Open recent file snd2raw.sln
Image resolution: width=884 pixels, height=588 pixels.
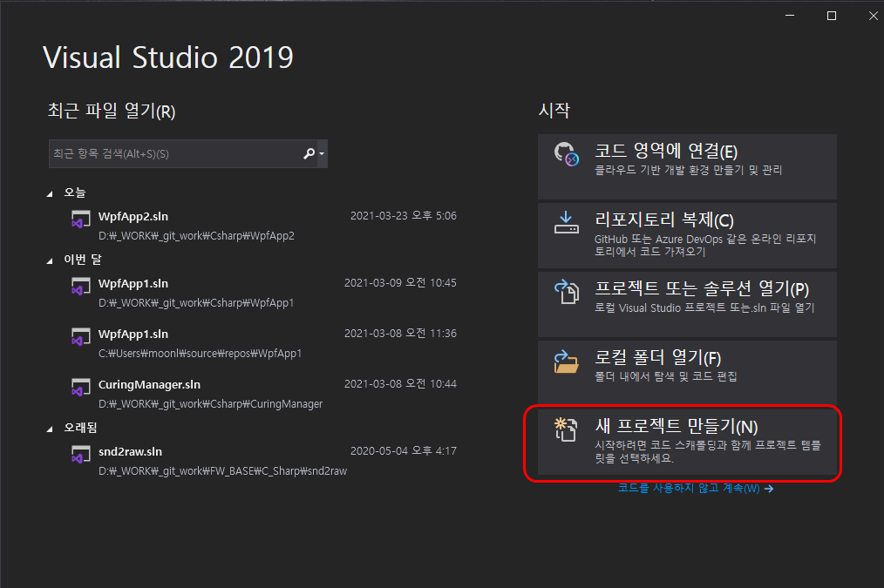[x=262, y=461]
